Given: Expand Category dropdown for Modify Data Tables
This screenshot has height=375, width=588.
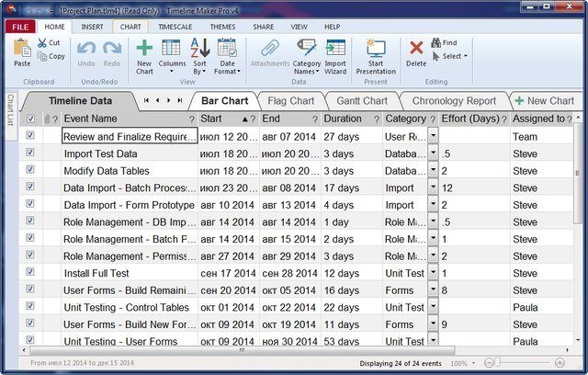Looking at the screenshot, I should tap(433, 170).
